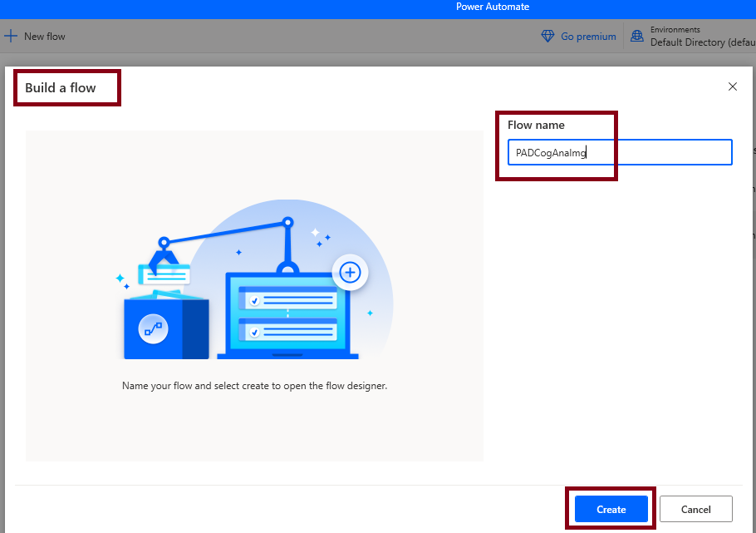Click the Create button
This screenshot has width=756, height=533.
click(611, 509)
